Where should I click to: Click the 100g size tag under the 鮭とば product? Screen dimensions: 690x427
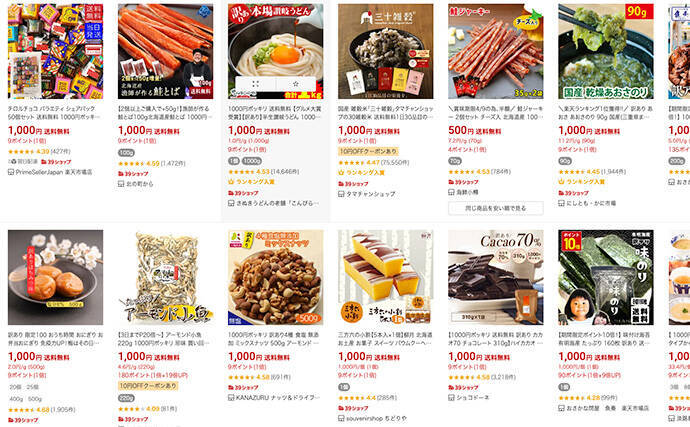click(126, 153)
